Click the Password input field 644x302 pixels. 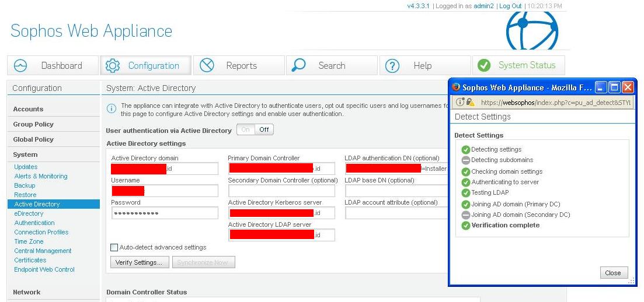(164, 213)
